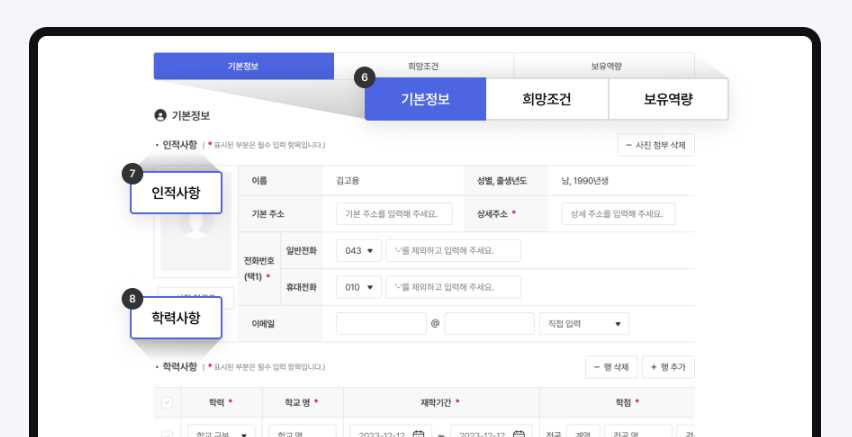852x437 pixels.
Task: Focus the 일반전화 number input
Action: pyautogui.click(x=453, y=251)
